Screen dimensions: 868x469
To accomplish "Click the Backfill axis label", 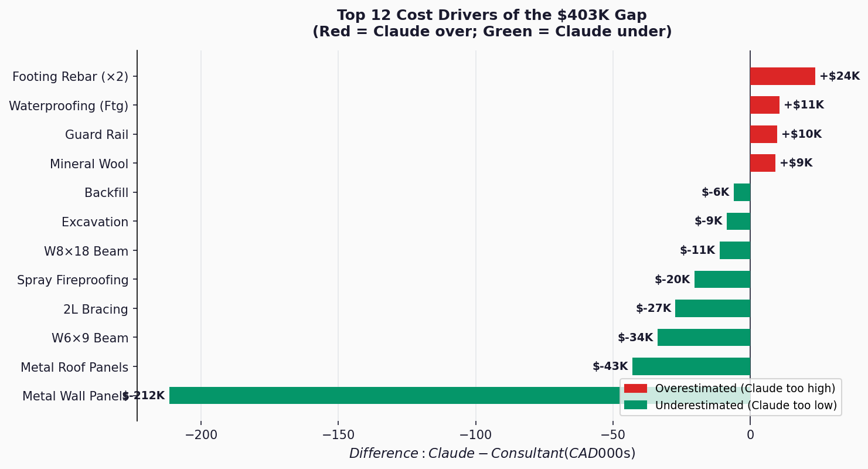I will pyautogui.click(x=106, y=193).
